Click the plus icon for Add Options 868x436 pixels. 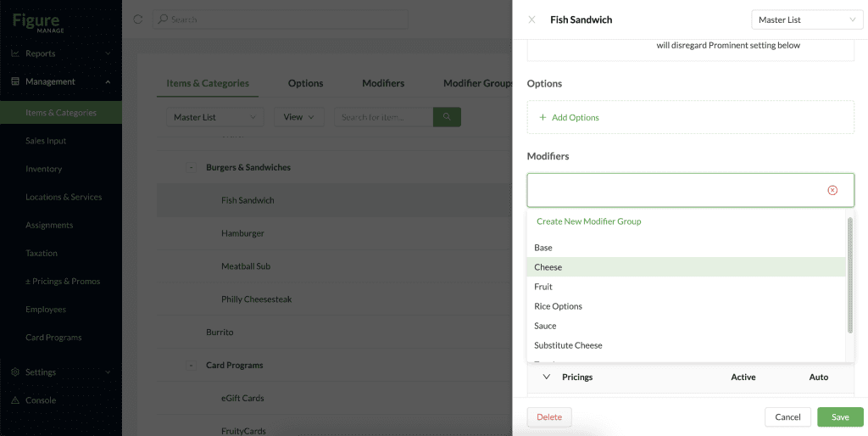pos(542,117)
